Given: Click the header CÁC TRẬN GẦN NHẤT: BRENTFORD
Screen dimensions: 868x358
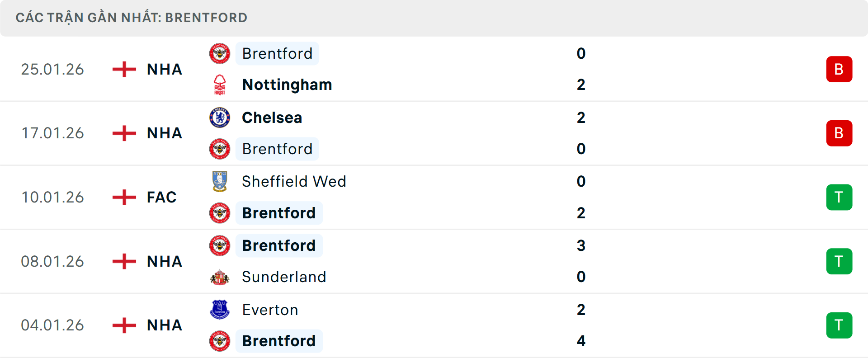Looking at the screenshot, I should pos(132,18).
